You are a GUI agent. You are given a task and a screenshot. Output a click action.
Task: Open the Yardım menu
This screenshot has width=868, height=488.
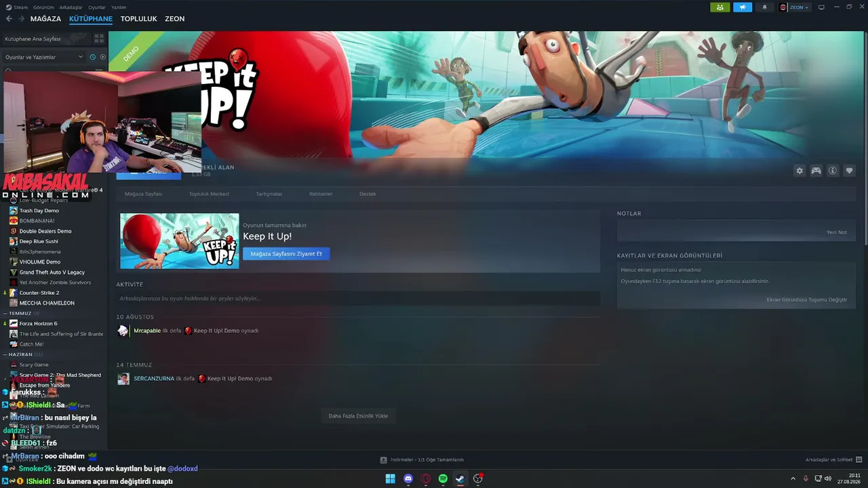tap(119, 7)
